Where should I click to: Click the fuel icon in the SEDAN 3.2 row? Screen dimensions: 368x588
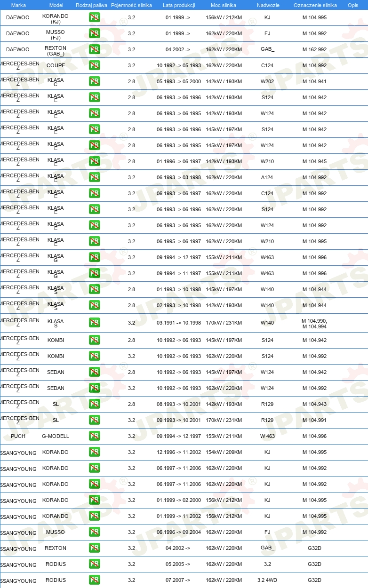pos(94,389)
